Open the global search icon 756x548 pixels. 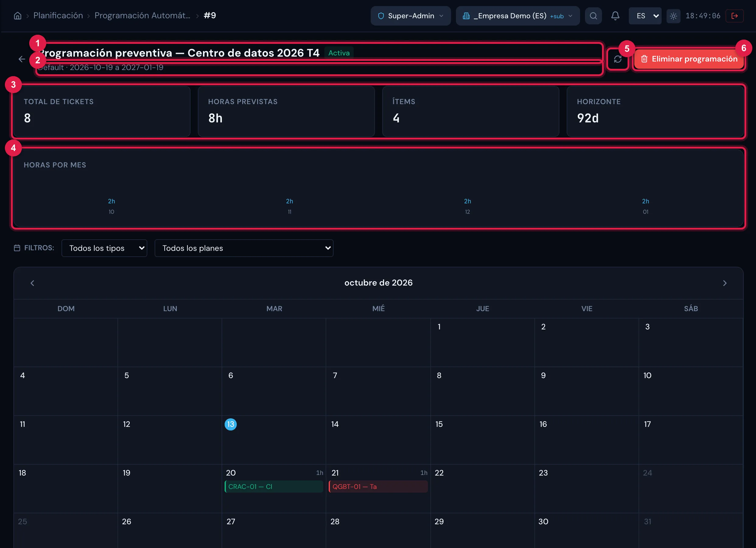click(593, 16)
